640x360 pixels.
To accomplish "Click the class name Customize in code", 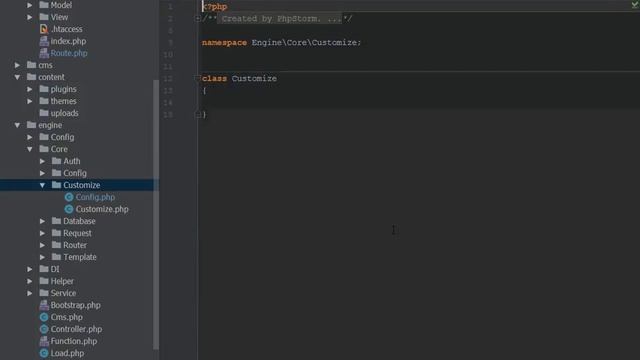I will point(254,78).
